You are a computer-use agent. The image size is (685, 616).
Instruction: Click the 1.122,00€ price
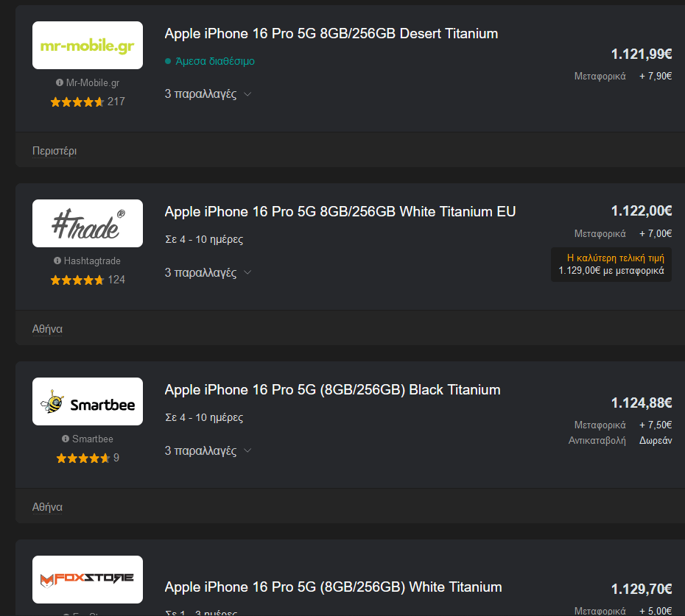[642, 211]
